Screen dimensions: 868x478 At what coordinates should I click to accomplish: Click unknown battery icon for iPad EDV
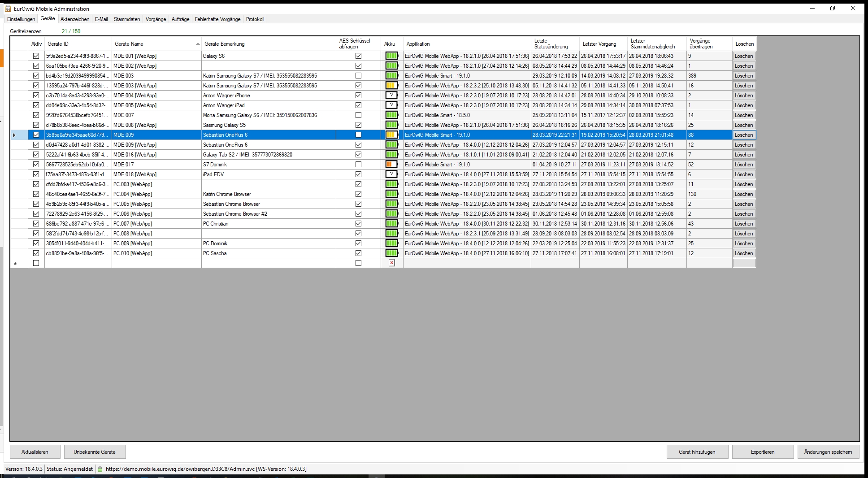click(391, 174)
